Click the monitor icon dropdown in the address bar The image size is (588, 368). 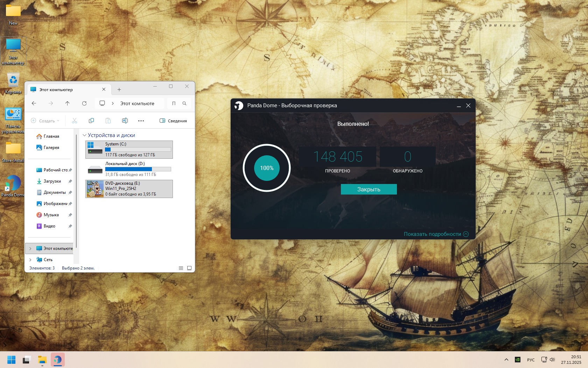(102, 103)
